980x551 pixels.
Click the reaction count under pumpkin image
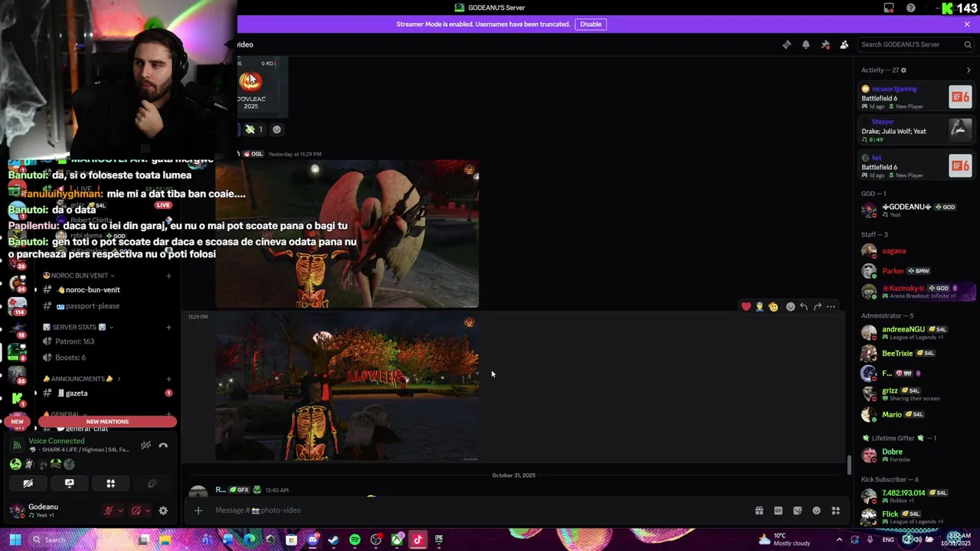tap(253, 129)
